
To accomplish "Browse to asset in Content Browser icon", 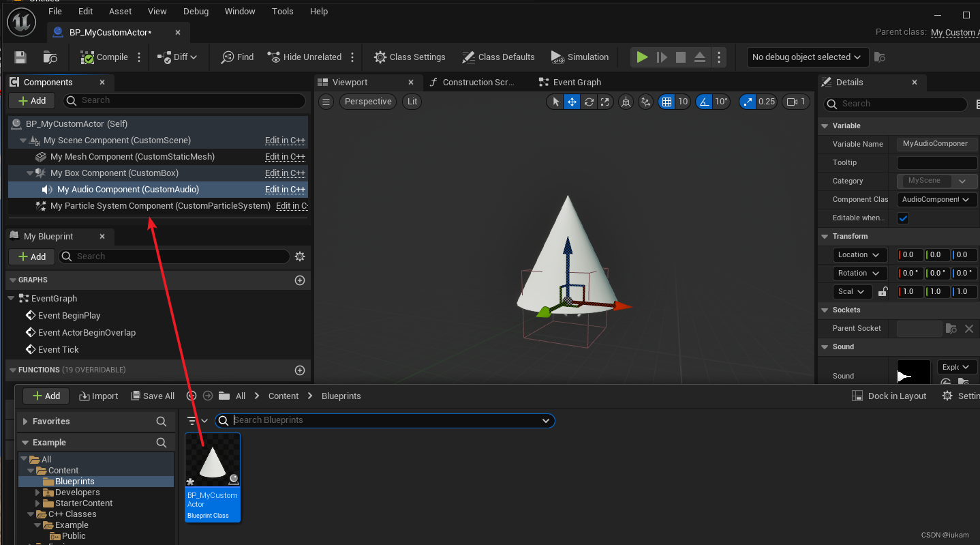I will [50, 57].
